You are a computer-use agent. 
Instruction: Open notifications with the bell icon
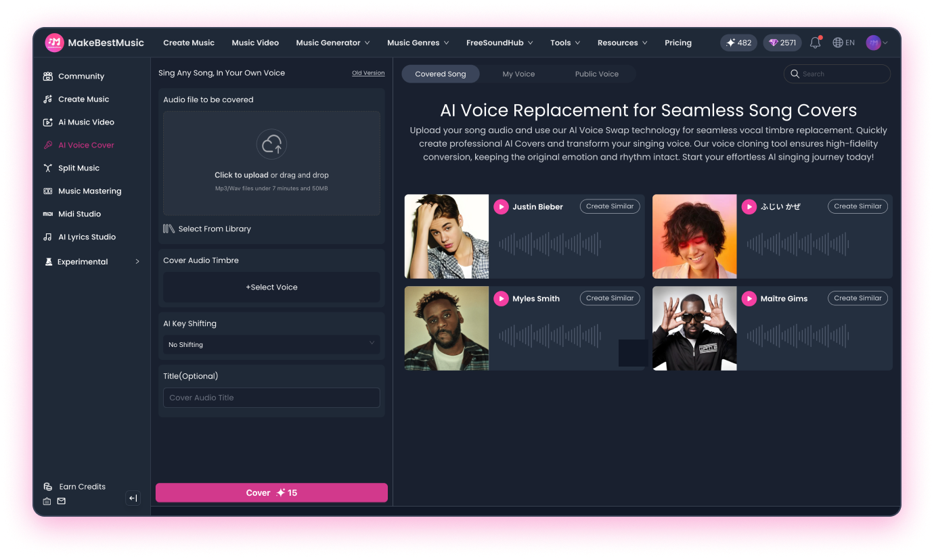tap(816, 43)
